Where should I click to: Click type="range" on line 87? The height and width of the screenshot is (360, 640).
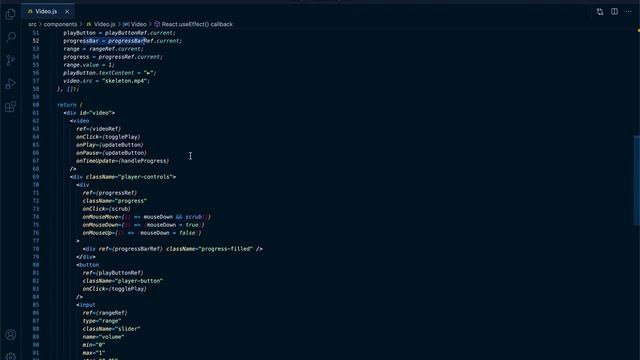[102, 321]
